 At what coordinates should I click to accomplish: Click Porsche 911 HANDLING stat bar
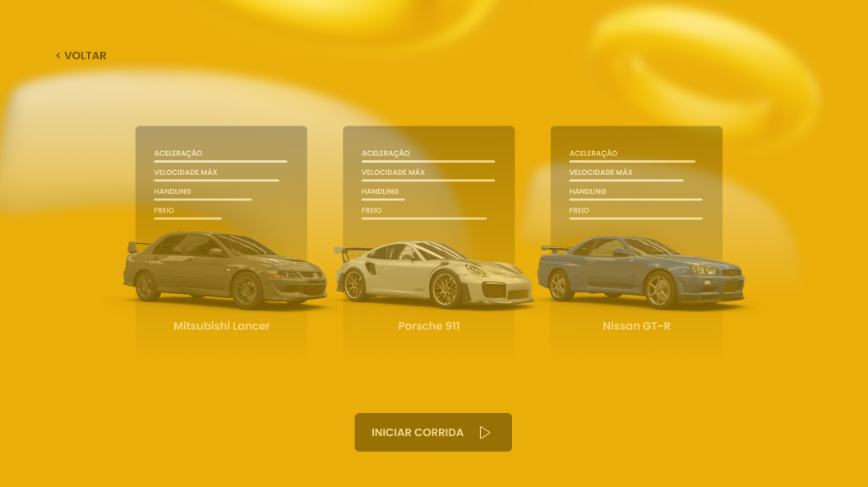383,200
